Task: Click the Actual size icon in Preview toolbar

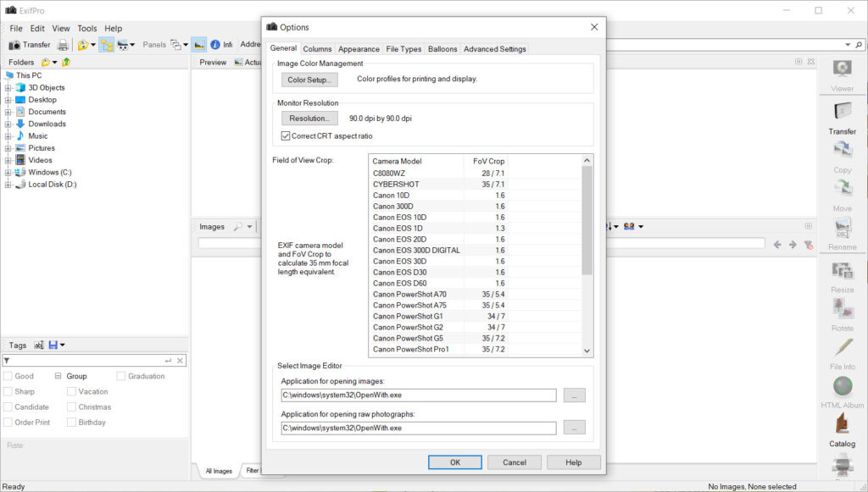Action: click(238, 62)
